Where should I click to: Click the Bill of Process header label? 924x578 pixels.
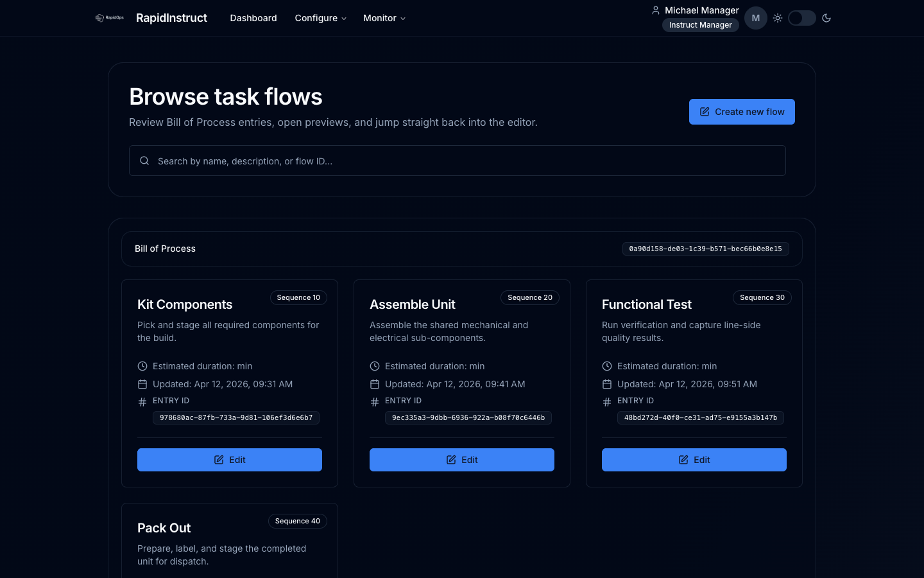165,249
